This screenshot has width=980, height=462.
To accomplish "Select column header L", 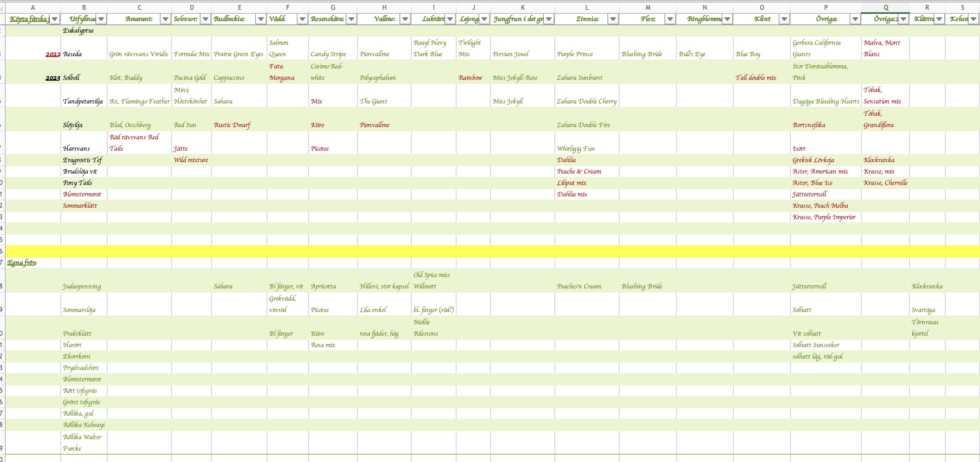I will click(x=587, y=7).
